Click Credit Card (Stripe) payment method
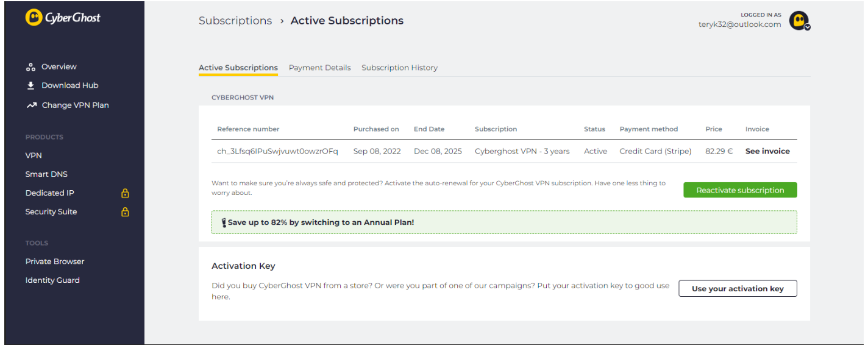Viewport: 868px width, 348px height. point(655,151)
